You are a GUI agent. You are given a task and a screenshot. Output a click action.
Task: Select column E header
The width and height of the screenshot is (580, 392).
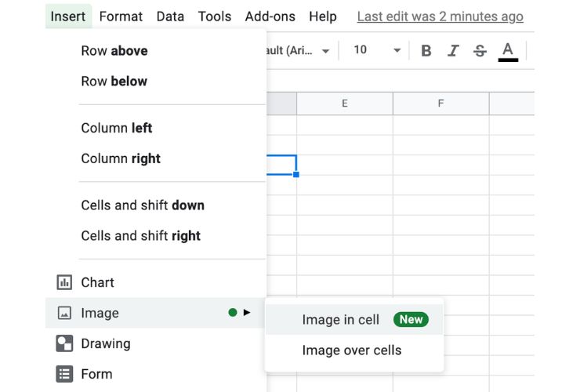[x=344, y=103]
